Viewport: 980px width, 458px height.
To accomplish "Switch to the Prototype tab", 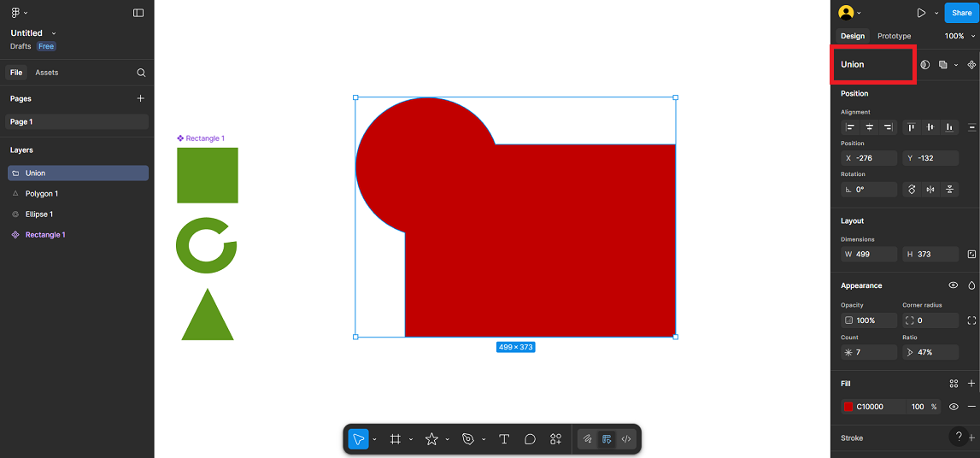I will pyautogui.click(x=895, y=36).
